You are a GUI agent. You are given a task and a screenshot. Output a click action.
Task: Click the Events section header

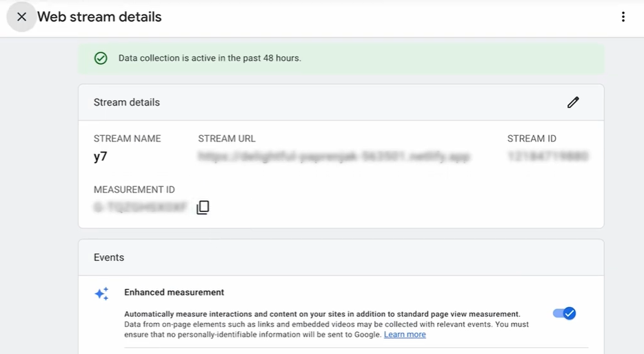[x=109, y=257]
